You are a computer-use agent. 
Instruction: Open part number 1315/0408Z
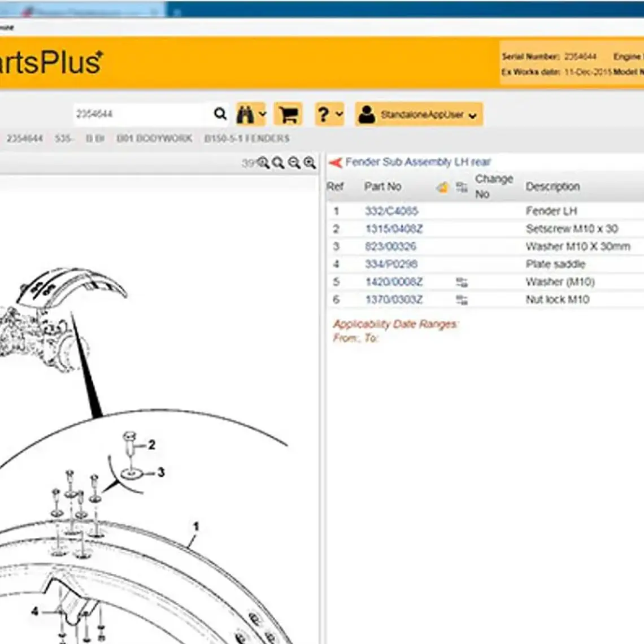click(x=394, y=229)
